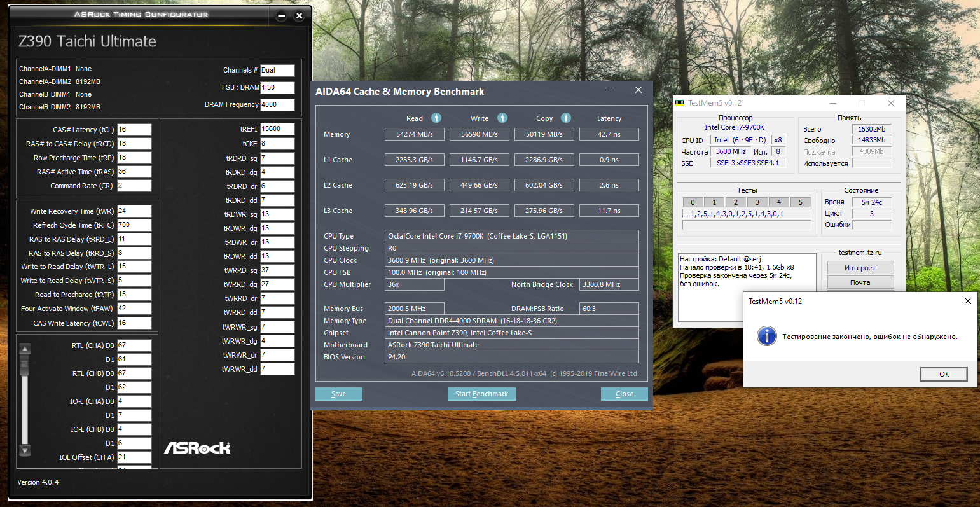Close the AIDA64 Cache & Memory Benchmark window
This screenshot has width=980, height=507.
638,90
